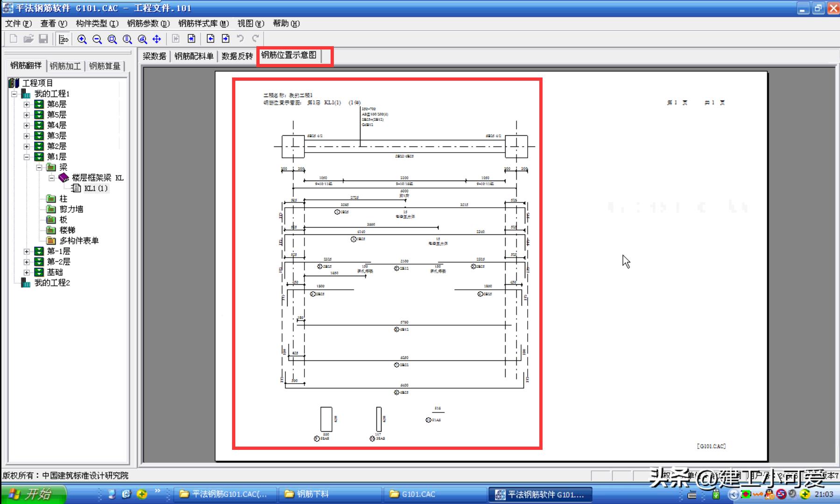Viewport: 840px width, 504px height.
Task: Switch to the 钢筋配料单 tab
Action: [x=194, y=56]
